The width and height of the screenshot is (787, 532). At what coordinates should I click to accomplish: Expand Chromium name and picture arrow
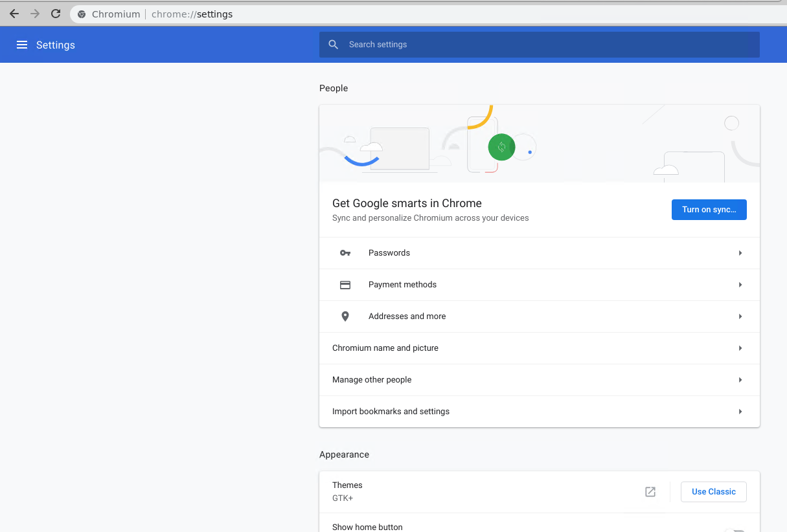coord(740,348)
